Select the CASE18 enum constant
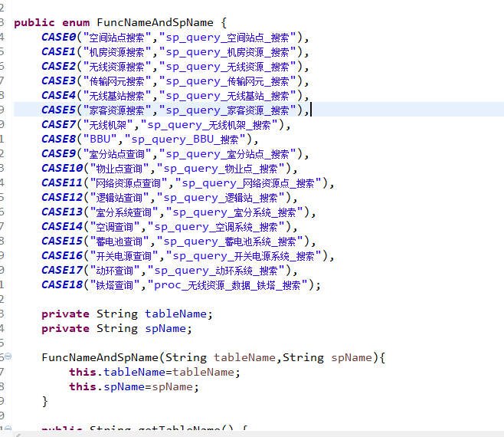504x437 pixels. [62, 284]
